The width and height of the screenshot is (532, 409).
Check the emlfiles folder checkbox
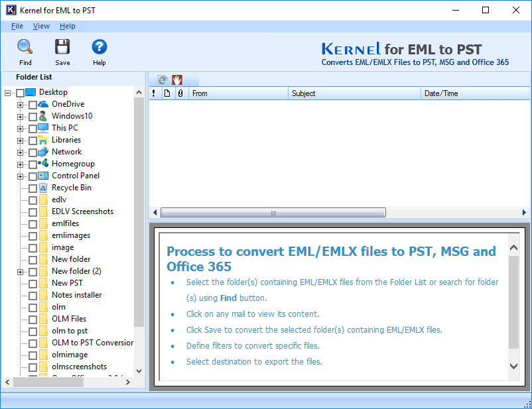[x=33, y=224]
